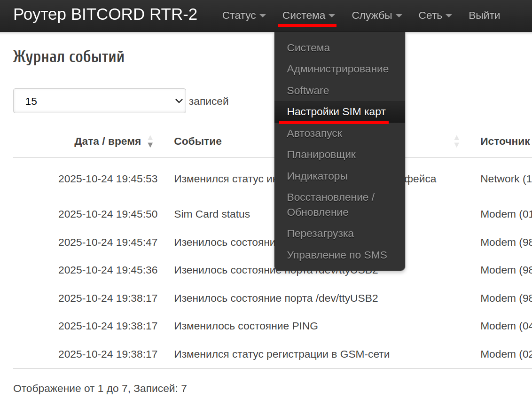The height and width of the screenshot is (407, 532).
Task: Collapse the Система navigation menu
Action: pos(308,16)
